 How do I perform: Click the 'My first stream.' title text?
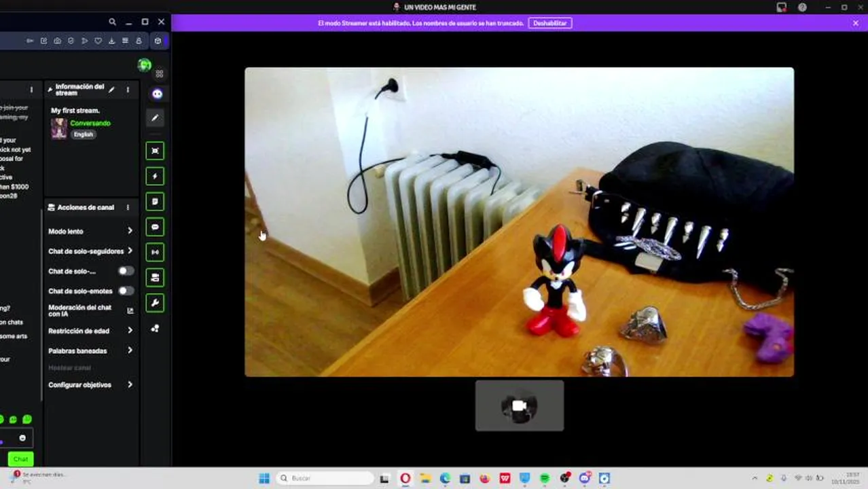pos(75,111)
